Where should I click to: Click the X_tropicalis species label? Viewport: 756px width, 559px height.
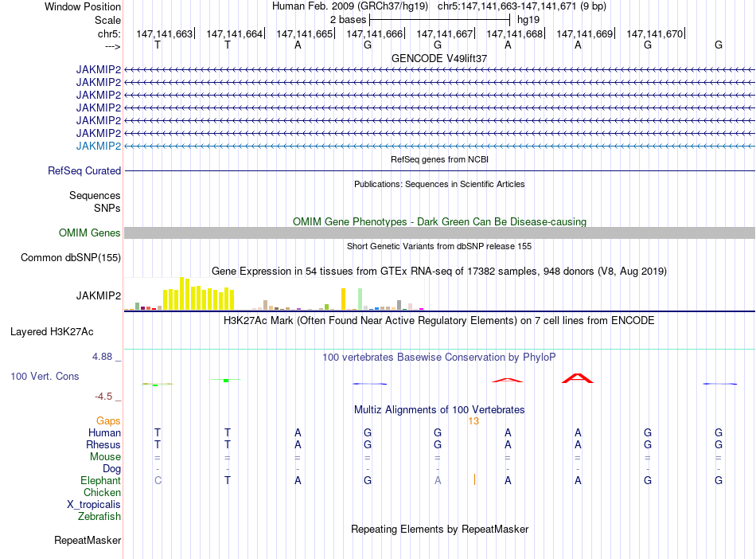point(94,505)
